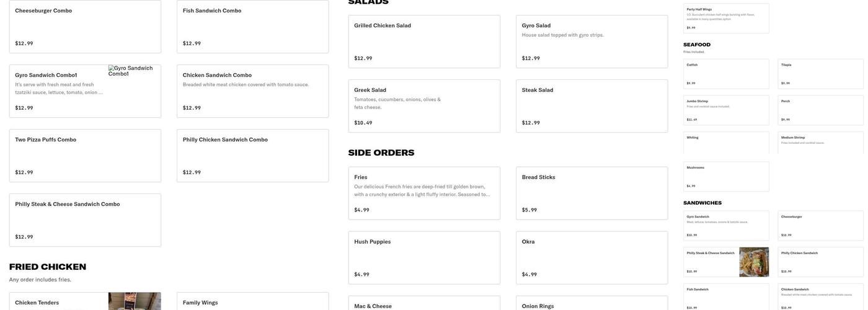Screen dimensions: 868x310
Task: Add the Greek Salad item
Action: [424, 106]
